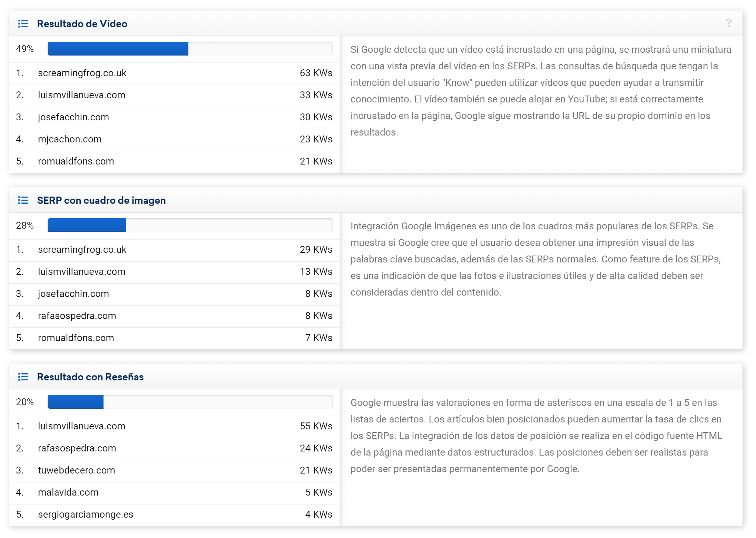Open rafasospedra.com in the image box list

[x=77, y=316]
